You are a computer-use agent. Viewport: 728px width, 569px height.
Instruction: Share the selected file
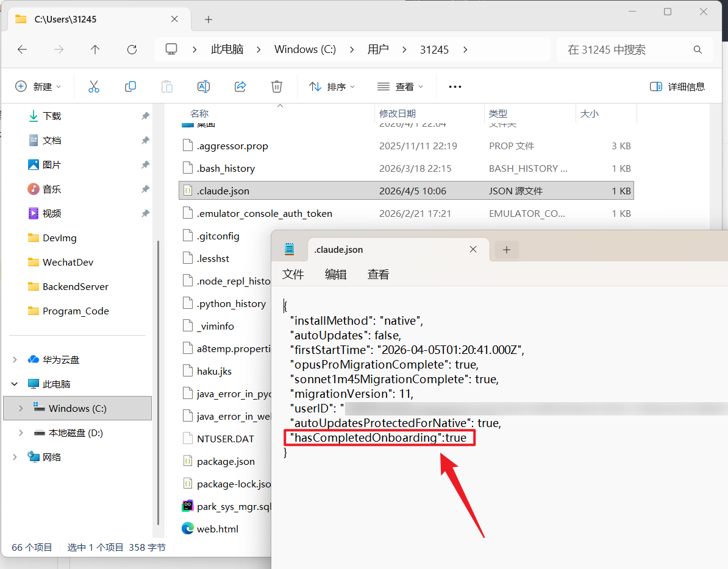(x=240, y=87)
